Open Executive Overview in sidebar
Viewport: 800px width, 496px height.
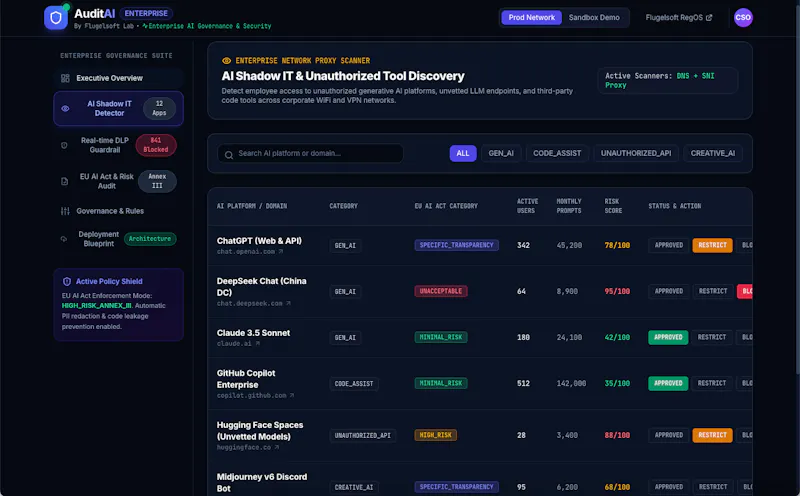tap(118, 78)
